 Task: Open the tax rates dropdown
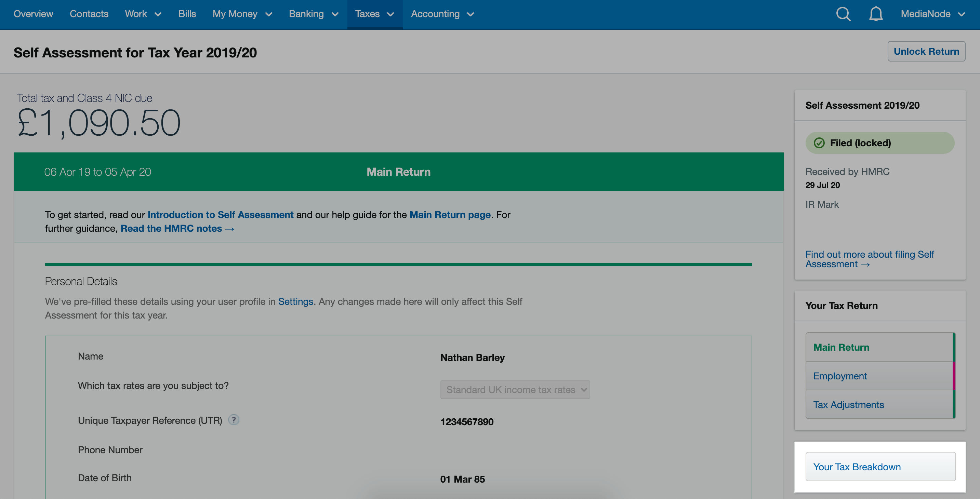pos(515,390)
